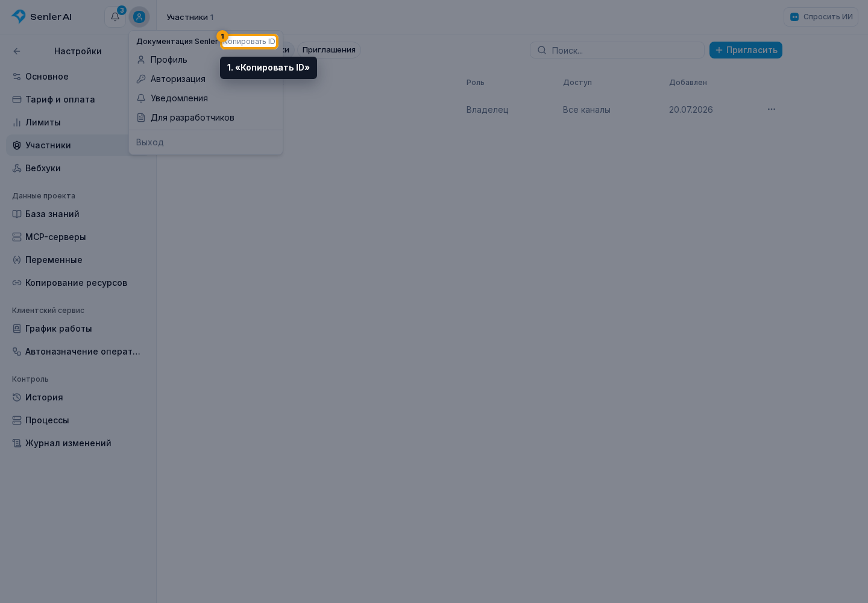
Task: Open the Переменные section
Action: point(78,260)
